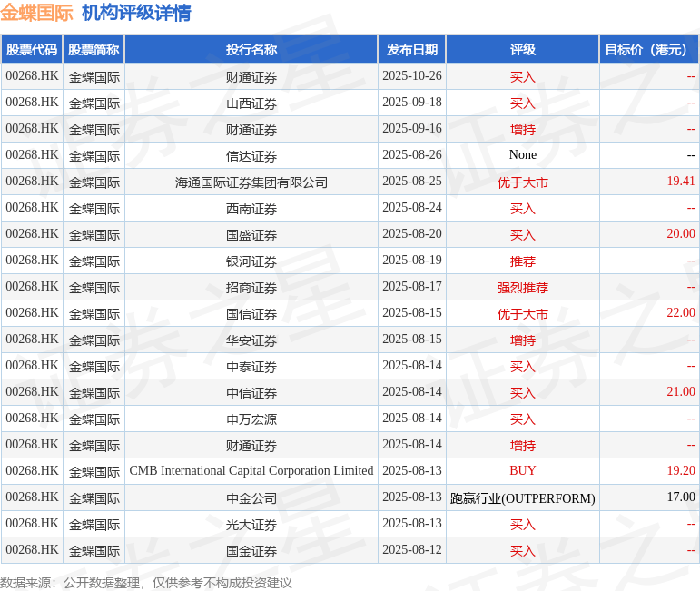Click 国信证券 bank name cell
Screen dimensions: 700x591
tap(251, 314)
